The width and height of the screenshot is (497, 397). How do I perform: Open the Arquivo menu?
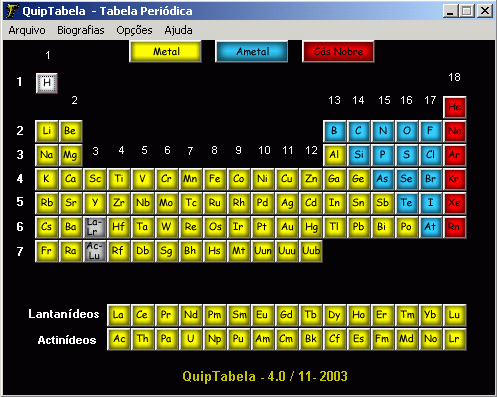(27, 30)
